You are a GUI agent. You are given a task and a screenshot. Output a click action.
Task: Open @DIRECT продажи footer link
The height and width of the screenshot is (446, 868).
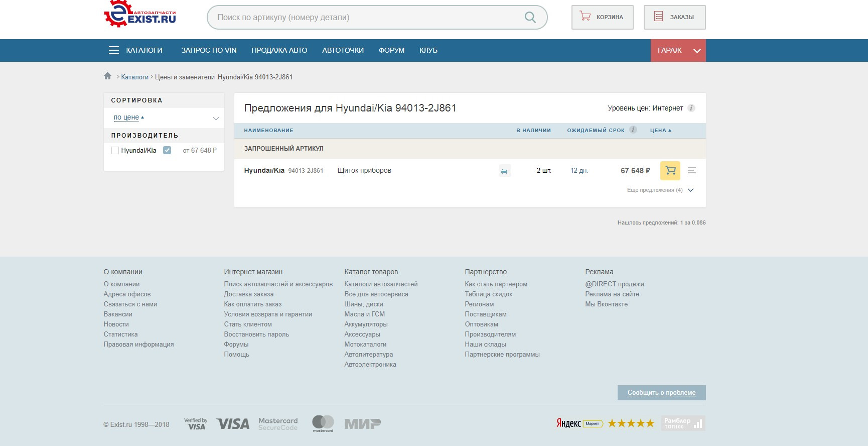coord(615,284)
